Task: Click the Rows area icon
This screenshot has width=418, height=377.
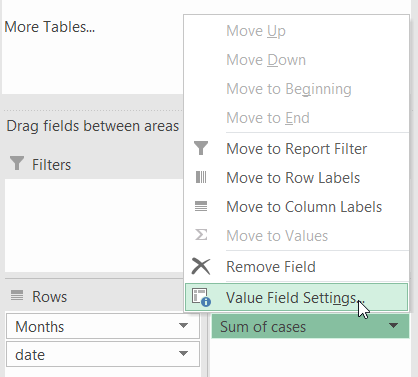Action: (x=17, y=295)
